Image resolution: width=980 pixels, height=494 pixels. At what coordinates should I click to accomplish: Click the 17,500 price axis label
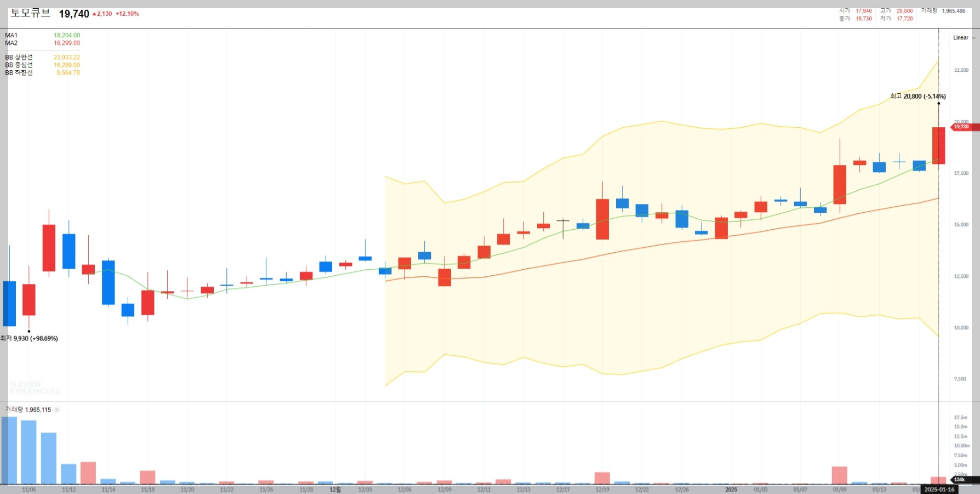pos(961,173)
